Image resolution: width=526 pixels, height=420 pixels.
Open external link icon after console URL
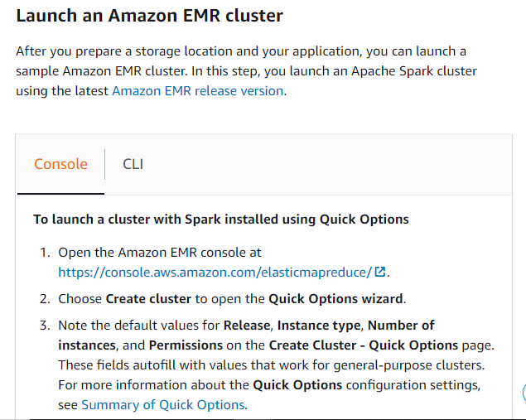pyautogui.click(x=379, y=272)
